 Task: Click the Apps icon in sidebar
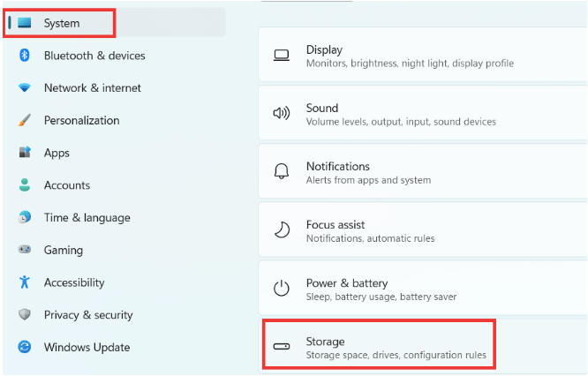(25, 152)
